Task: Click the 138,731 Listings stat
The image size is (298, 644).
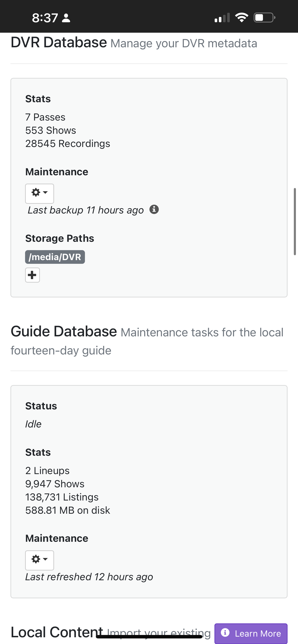Action: (62, 497)
